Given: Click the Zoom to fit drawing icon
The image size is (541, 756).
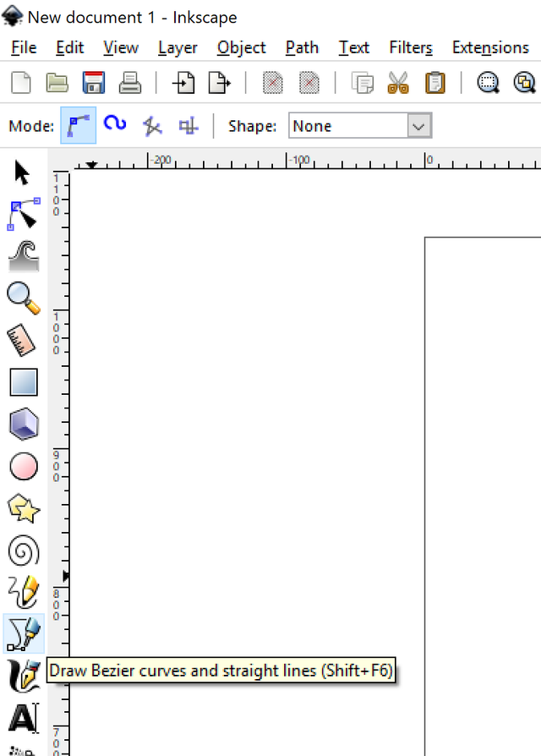Looking at the screenshot, I should (525, 82).
